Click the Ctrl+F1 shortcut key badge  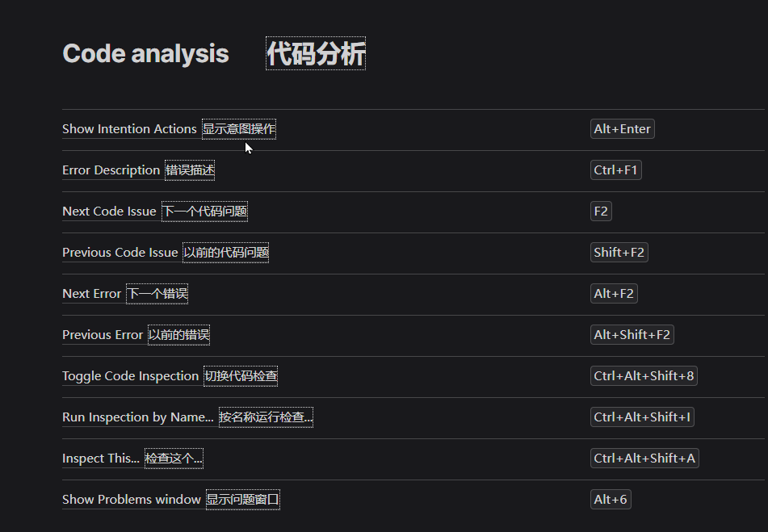point(615,170)
